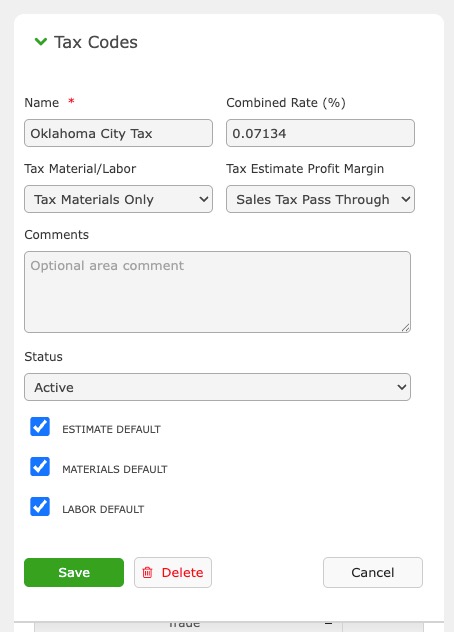Open Tax Estimate Profit Margin dropdown
Viewport: 454px width, 632px height.
[320, 199]
